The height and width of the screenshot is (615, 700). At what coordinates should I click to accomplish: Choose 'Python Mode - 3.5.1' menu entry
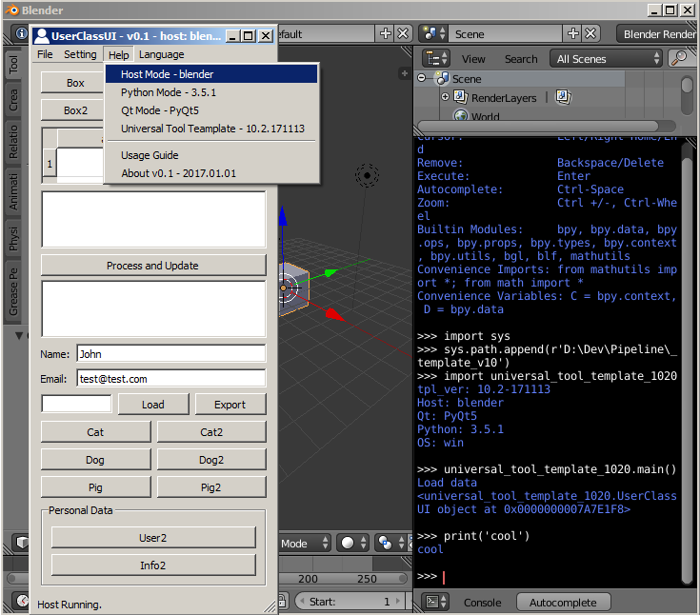pos(211,92)
